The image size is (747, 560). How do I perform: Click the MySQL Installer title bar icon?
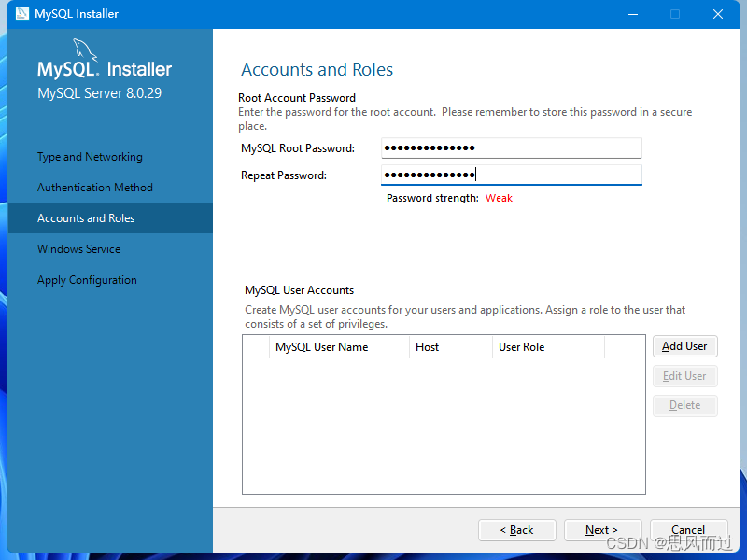[x=21, y=13]
